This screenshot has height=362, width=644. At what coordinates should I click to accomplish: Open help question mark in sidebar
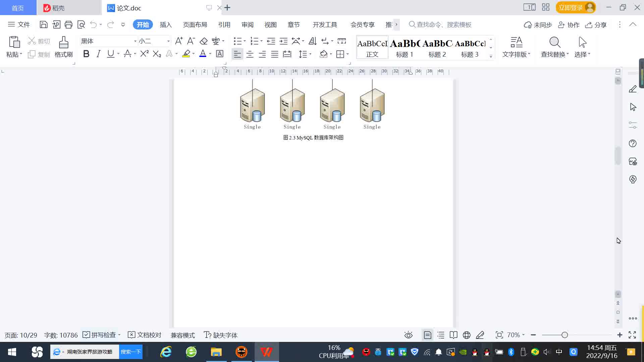tap(633, 143)
